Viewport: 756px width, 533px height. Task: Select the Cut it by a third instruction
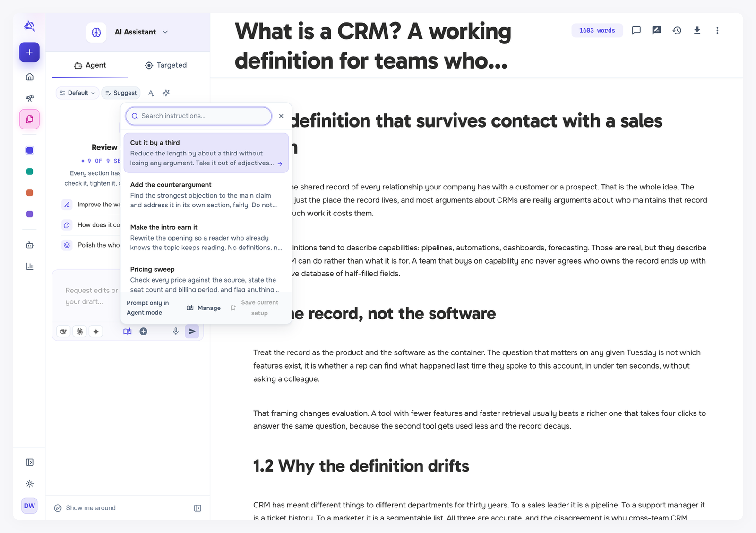pos(206,153)
